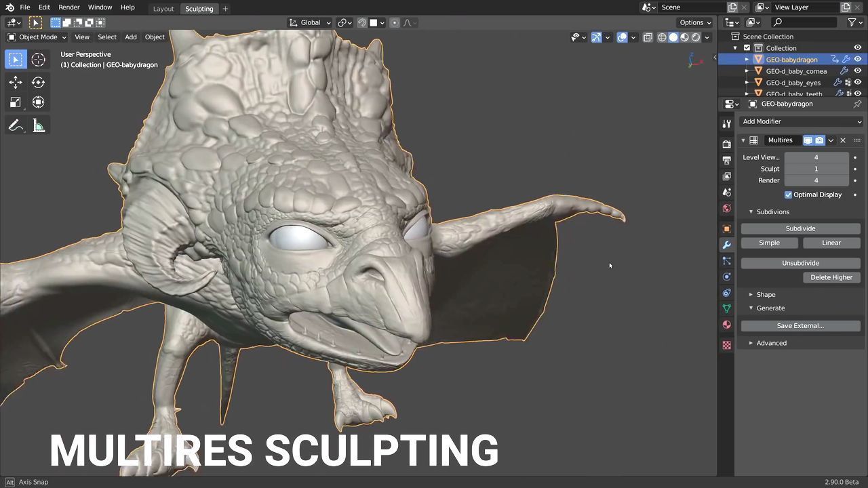Select the Measure tool
Viewport: 868px width, 488px height.
click(x=39, y=126)
